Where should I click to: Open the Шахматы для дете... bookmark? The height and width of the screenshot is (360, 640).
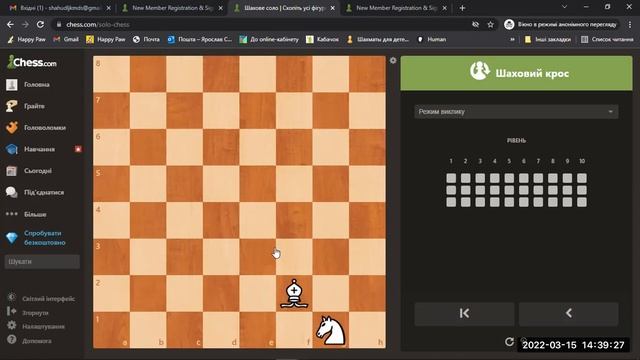point(378,40)
